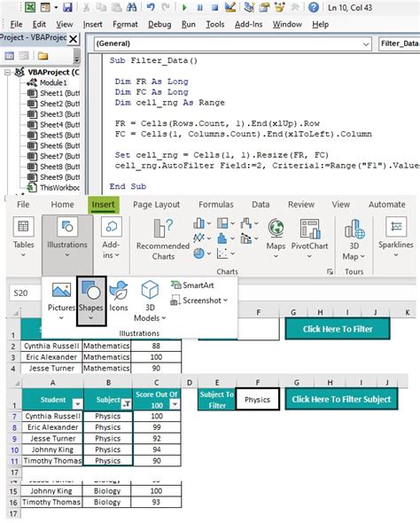Open the Student column filter arrow

click(77, 404)
